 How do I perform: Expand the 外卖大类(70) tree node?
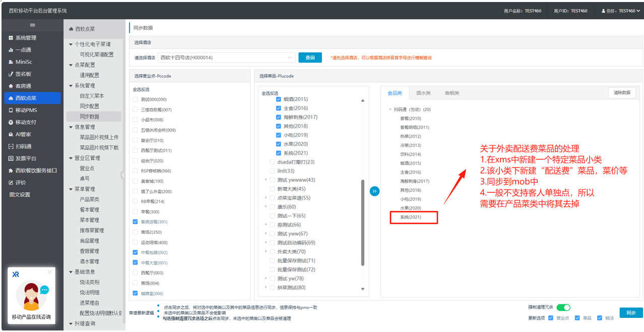(266, 252)
